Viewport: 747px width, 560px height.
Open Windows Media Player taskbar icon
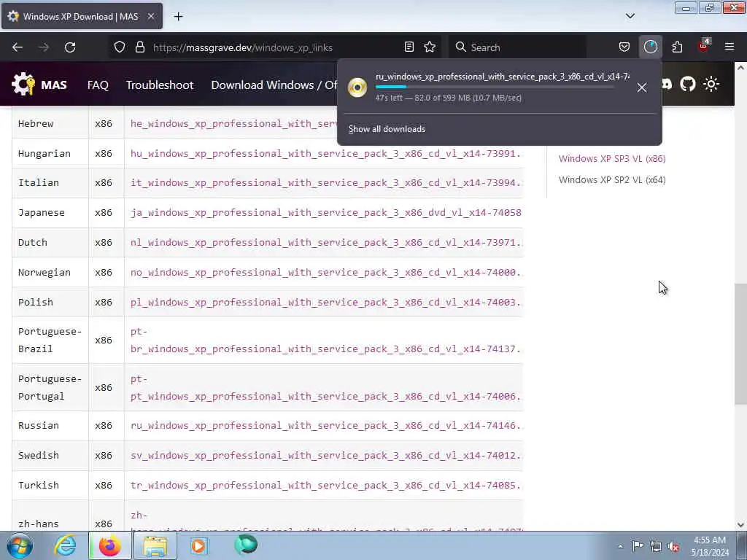(x=199, y=545)
